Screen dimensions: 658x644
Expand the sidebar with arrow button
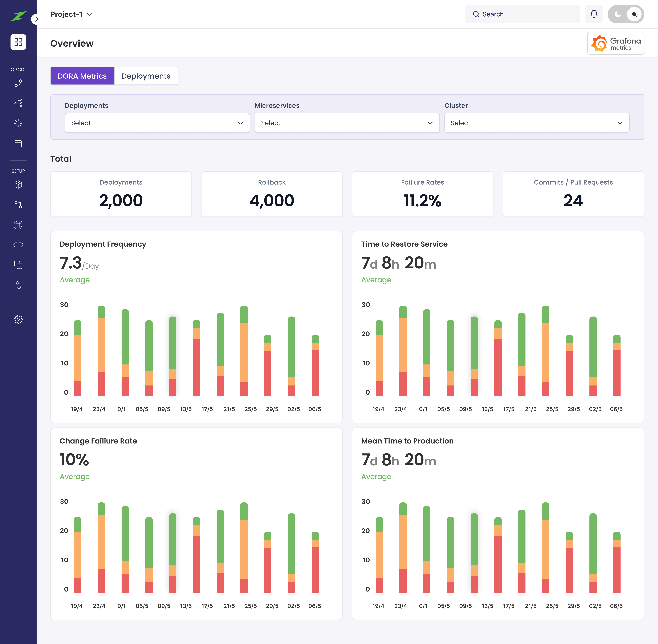click(37, 19)
